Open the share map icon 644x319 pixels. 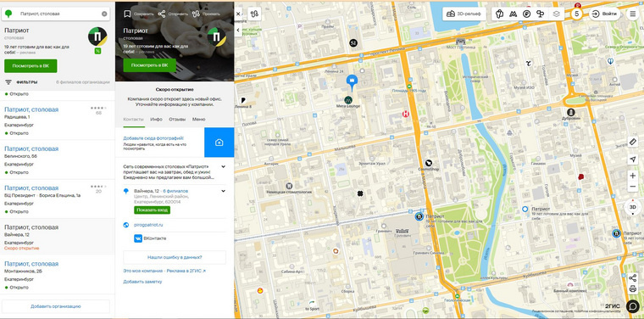click(632, 278)
